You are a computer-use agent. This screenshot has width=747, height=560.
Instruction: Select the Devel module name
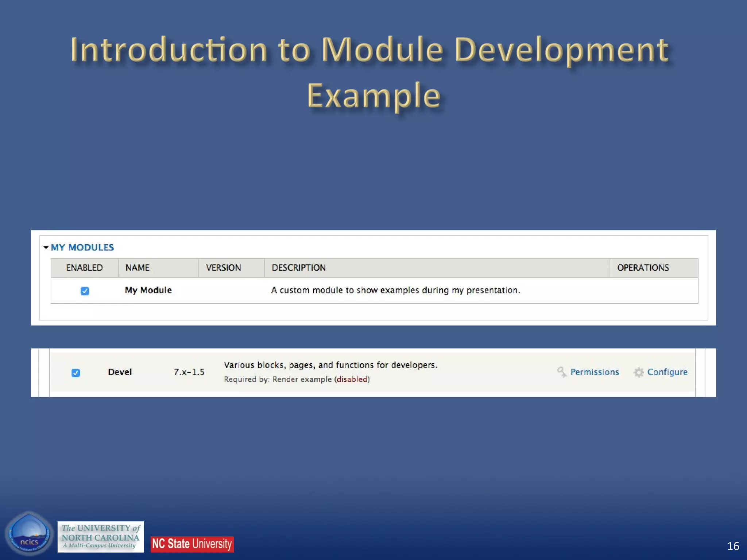tap(120, 372)
